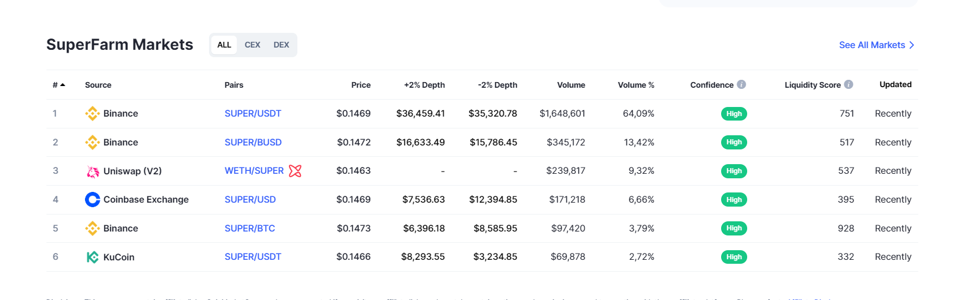This screenshot has width=980, height=300.
Task: Click the High badge in Coinbase row
Action: 734,200
